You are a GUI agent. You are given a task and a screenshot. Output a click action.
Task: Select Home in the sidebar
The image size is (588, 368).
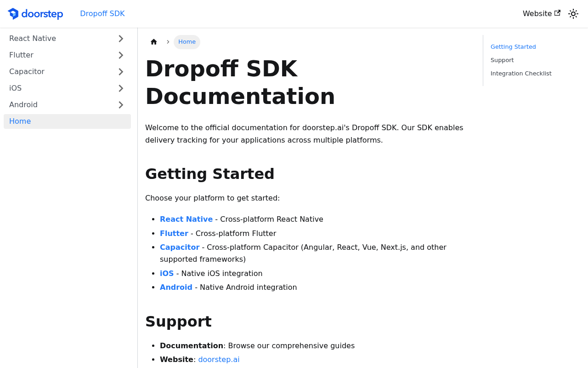(x=67, y=121)
